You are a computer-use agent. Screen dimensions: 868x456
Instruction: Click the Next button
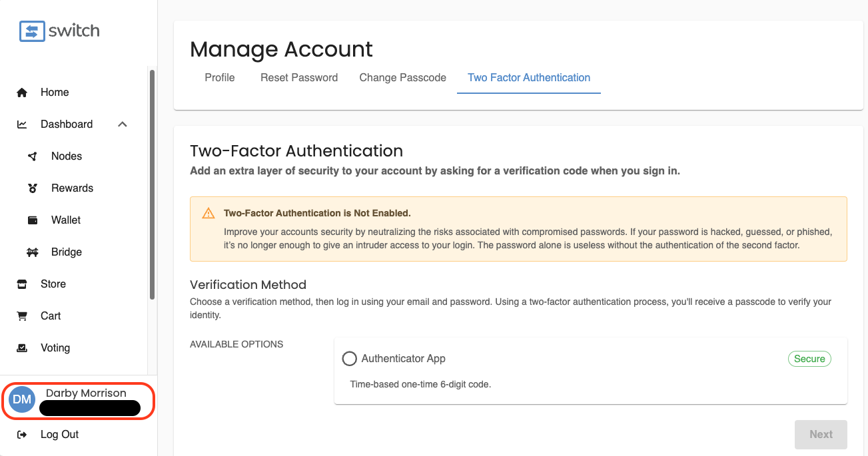[821, 435]
